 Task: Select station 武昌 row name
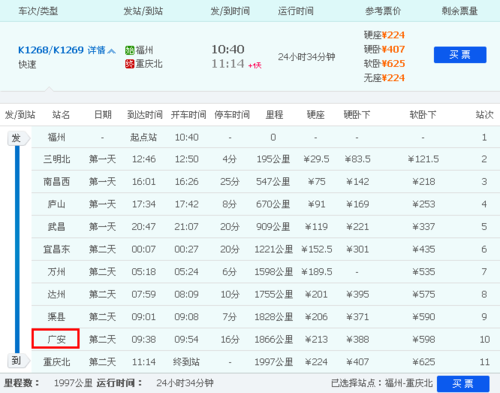point(56,227)
